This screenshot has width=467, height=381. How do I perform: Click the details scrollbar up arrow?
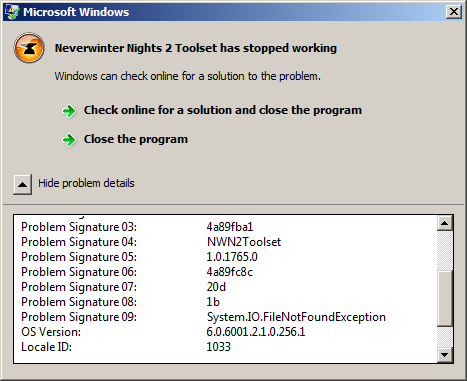445,223
